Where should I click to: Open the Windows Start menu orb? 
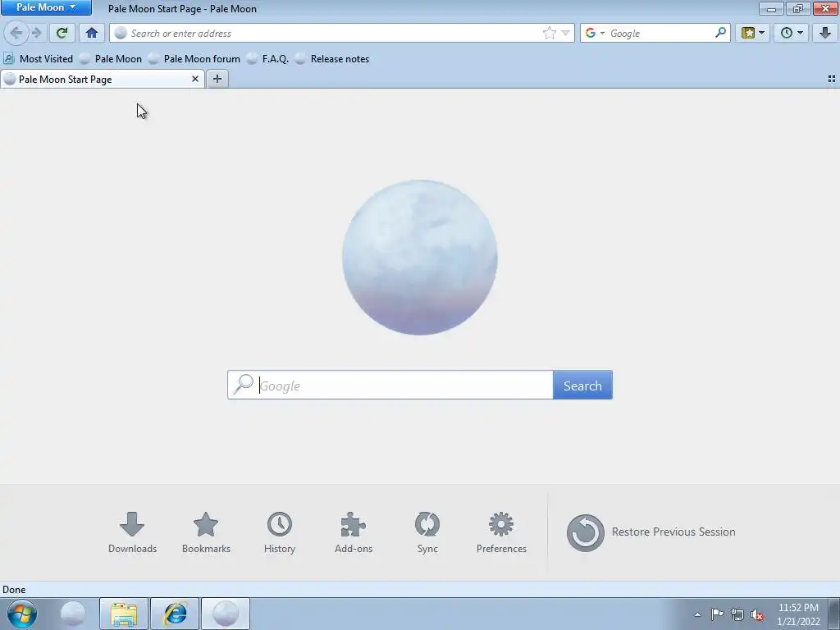point(22,614)
